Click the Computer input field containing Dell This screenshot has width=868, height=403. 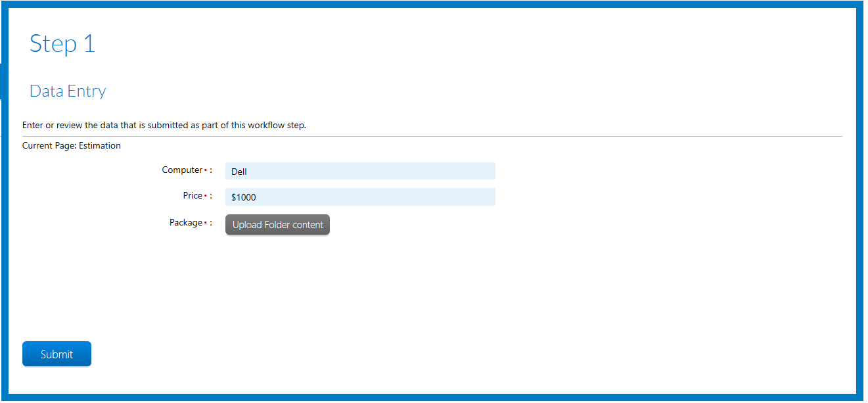(x=359, y=172)
